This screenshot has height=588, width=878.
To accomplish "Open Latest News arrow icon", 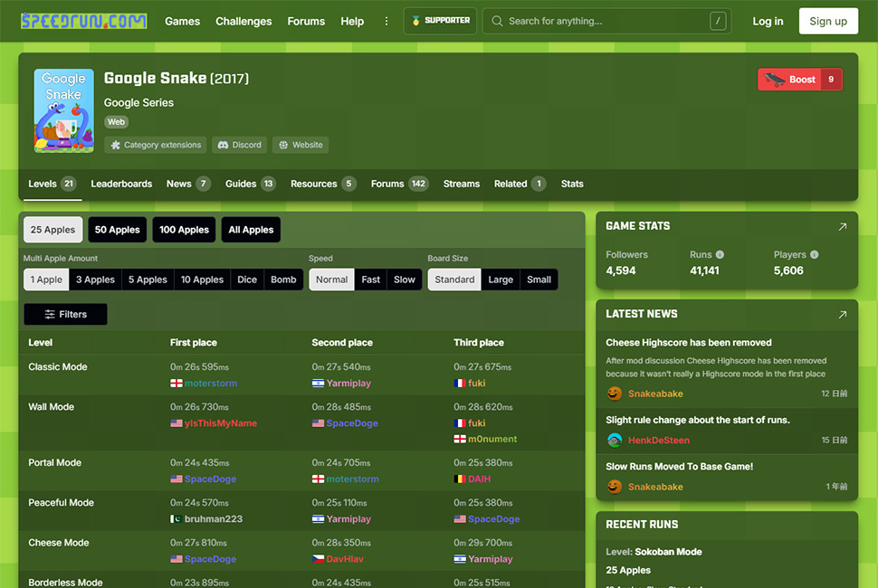I will 842,315.
